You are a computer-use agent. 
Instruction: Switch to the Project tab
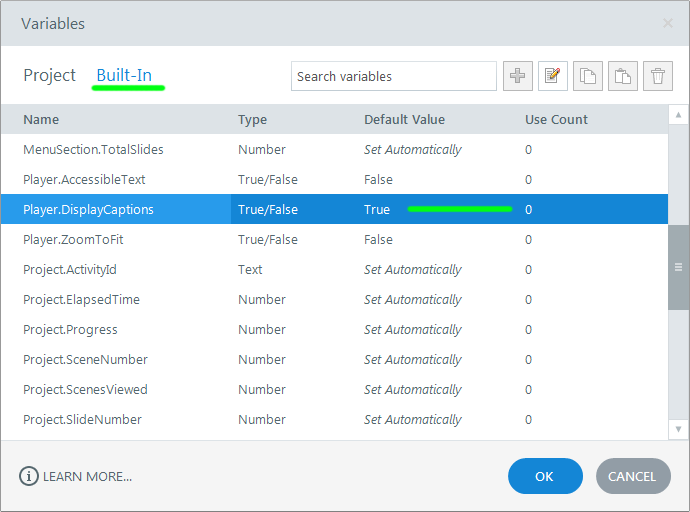[50, 76]
